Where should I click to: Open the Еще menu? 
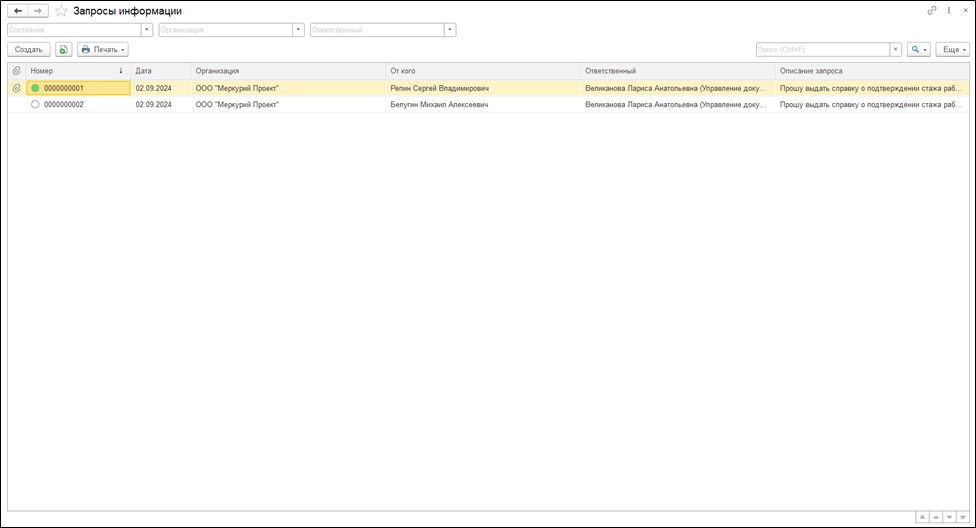pyautogui.click(x=952, y=49)
